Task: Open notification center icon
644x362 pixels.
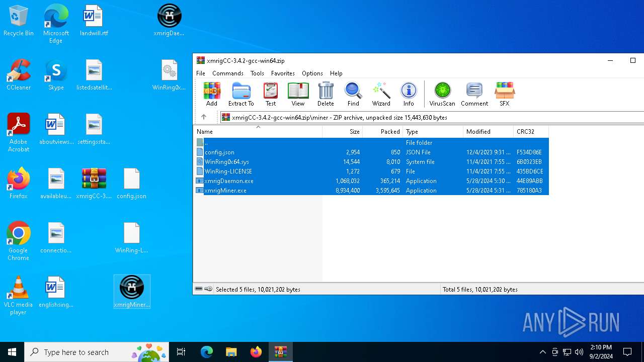Action: tap(627, 352)
